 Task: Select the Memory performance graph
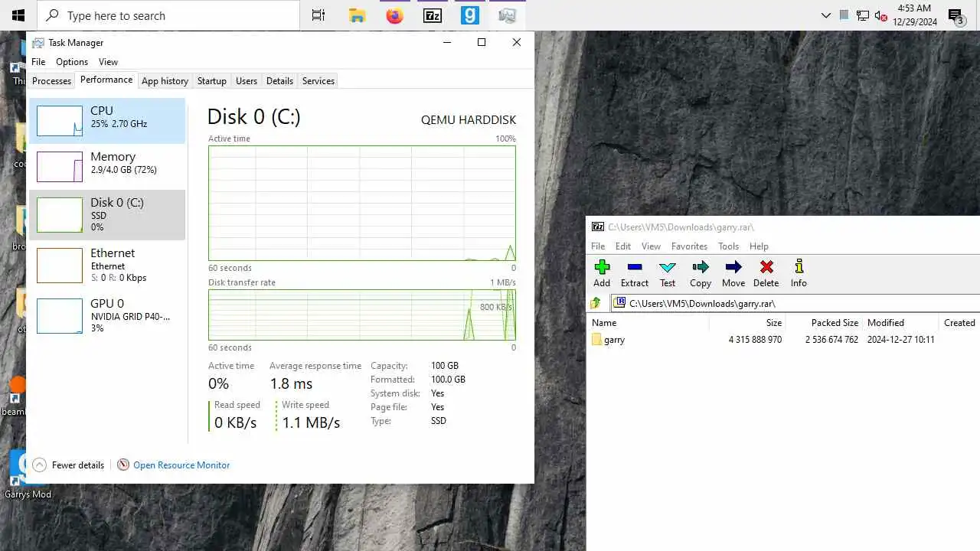coord(60,167)
